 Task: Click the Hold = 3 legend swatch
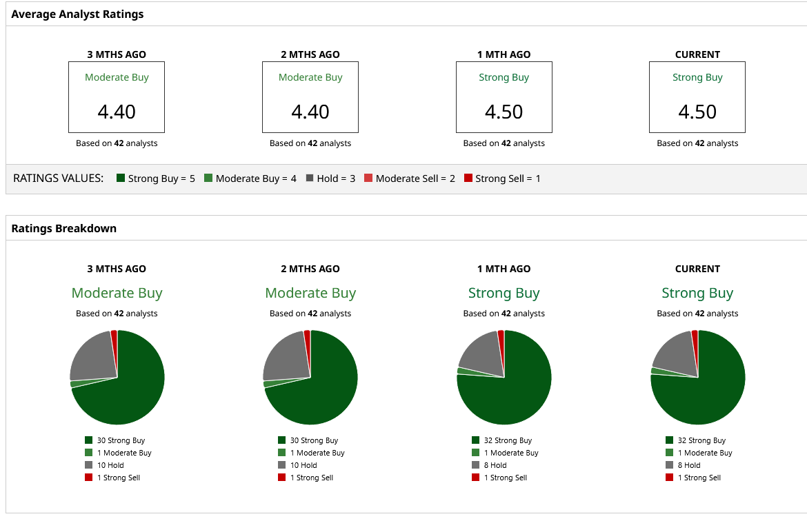pos(310,178)
